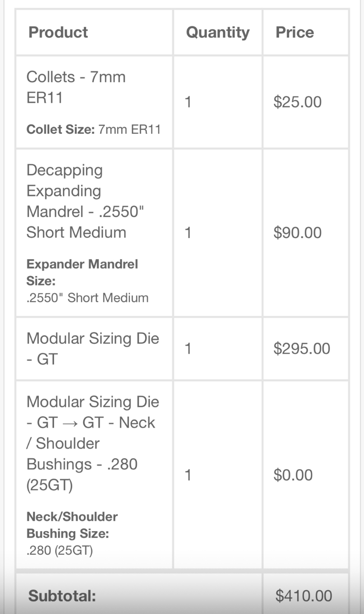Click the Product column header
The image size is (364, 614).
[x=58, y=32]
